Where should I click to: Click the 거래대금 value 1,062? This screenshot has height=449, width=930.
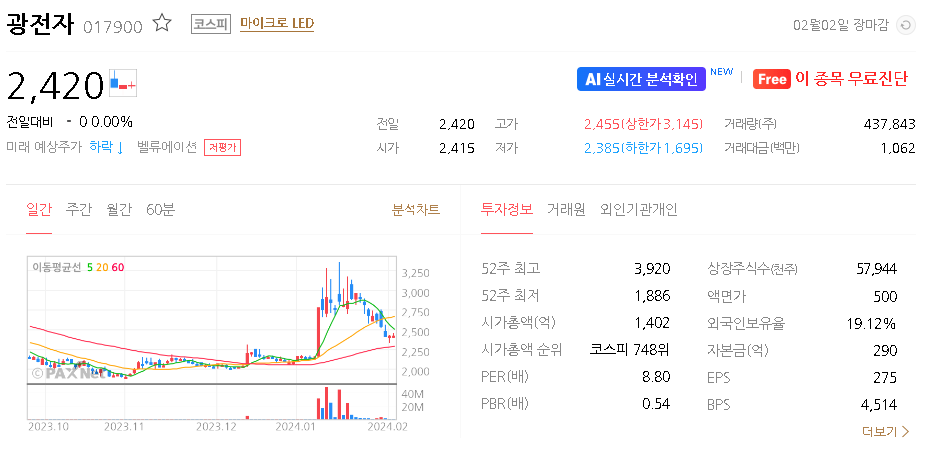pyautogui.click(x=898, y=148)
